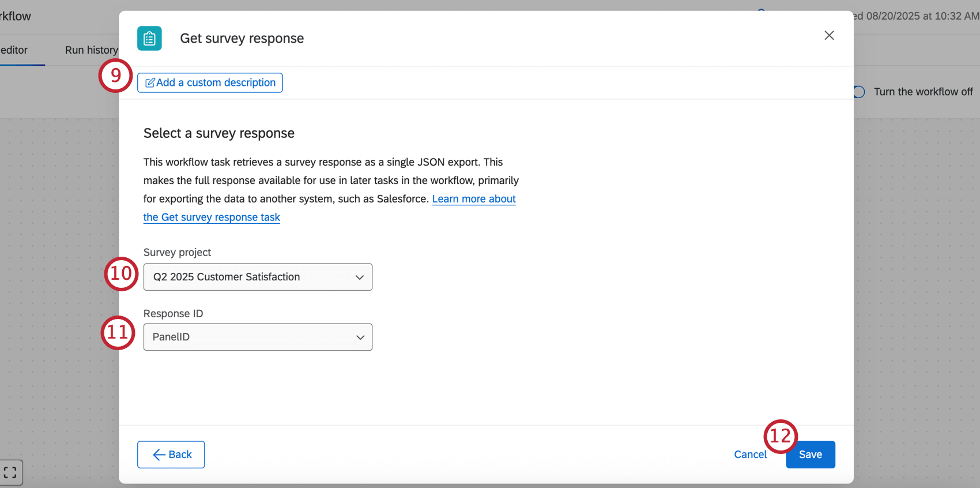The width and height of the screenshot is (980, 488).
Task: Click the pencil icon for custom description
Action: tap(150, 83)
